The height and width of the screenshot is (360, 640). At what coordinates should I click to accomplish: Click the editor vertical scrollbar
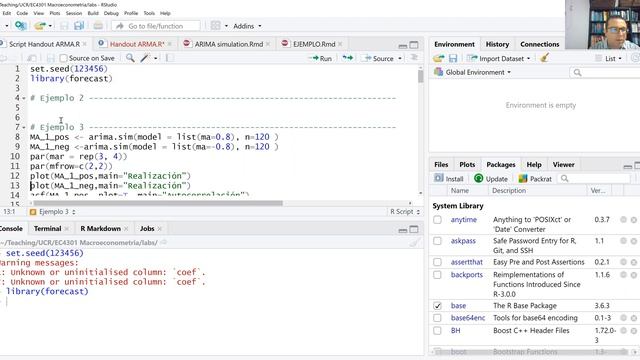click(420, 76)
